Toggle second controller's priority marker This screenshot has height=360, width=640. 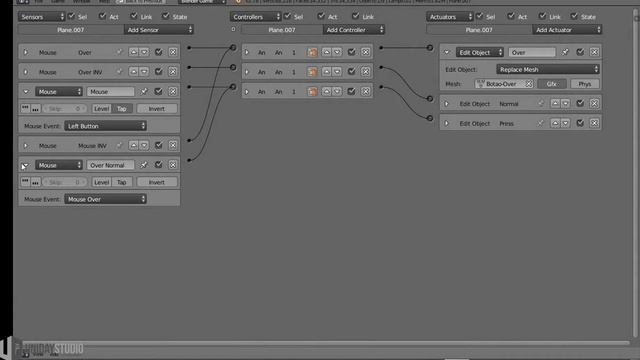tap(312, 72)
